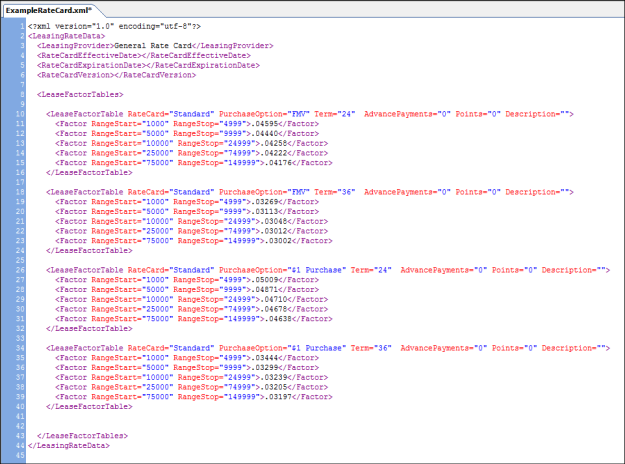Click LeaseFactorTable $1 Purchase Term 36 line

click(x=328, y=348)
